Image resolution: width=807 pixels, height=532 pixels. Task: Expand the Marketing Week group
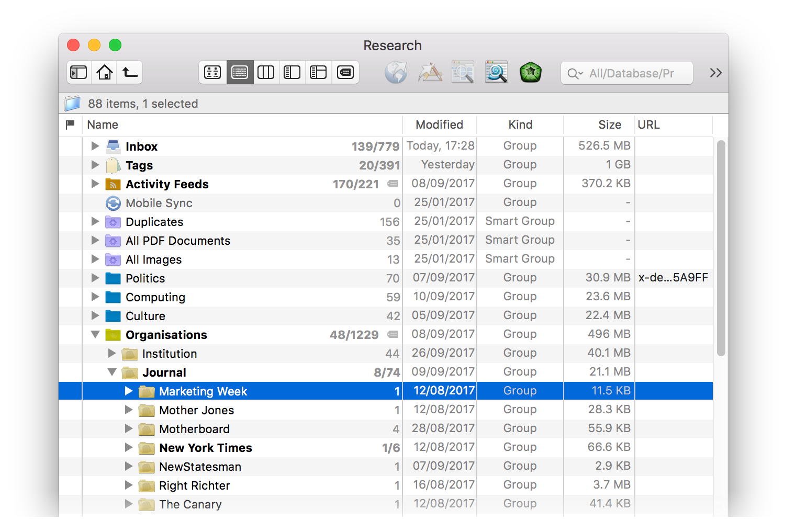coord(128,391)
